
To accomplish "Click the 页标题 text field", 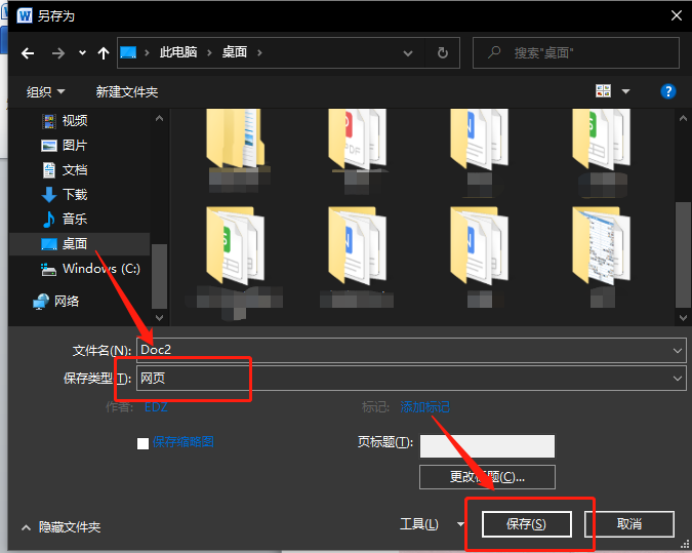I will click(x=487, y=446).
